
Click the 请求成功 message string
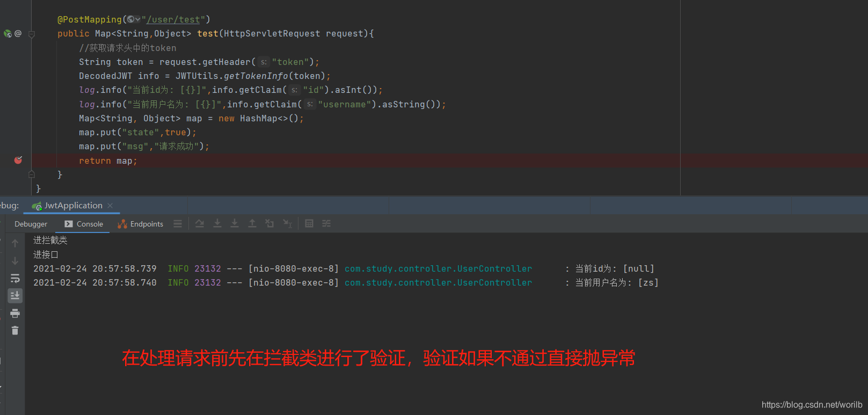point(177,146)
